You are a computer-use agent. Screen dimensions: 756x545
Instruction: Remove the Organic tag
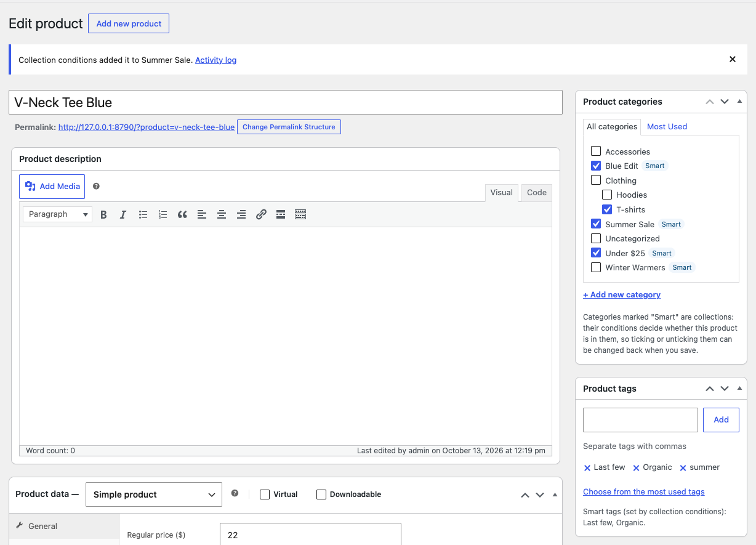(637, 468)
